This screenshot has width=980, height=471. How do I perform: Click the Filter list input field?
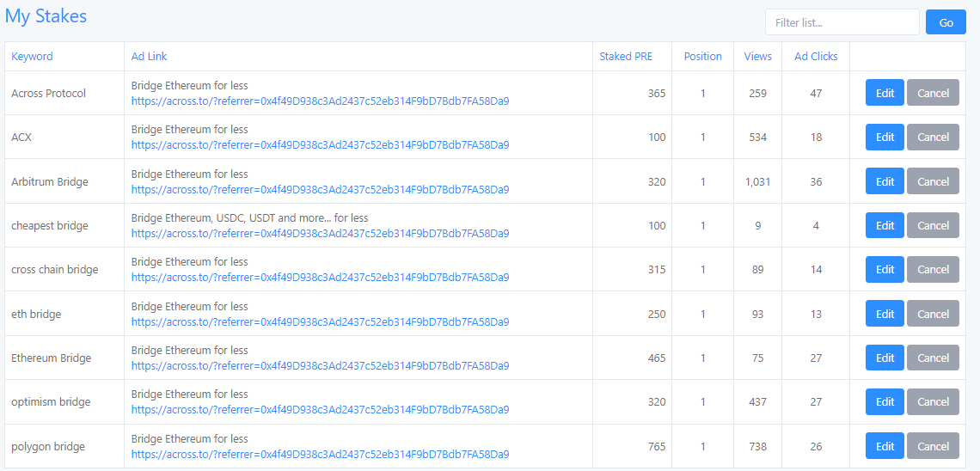(842, 22)
